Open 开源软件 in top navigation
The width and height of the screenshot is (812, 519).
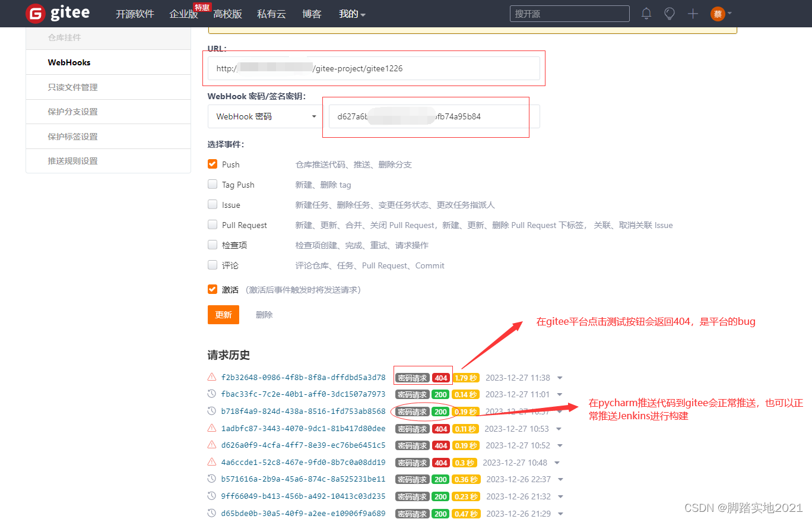tap(135, 14)
